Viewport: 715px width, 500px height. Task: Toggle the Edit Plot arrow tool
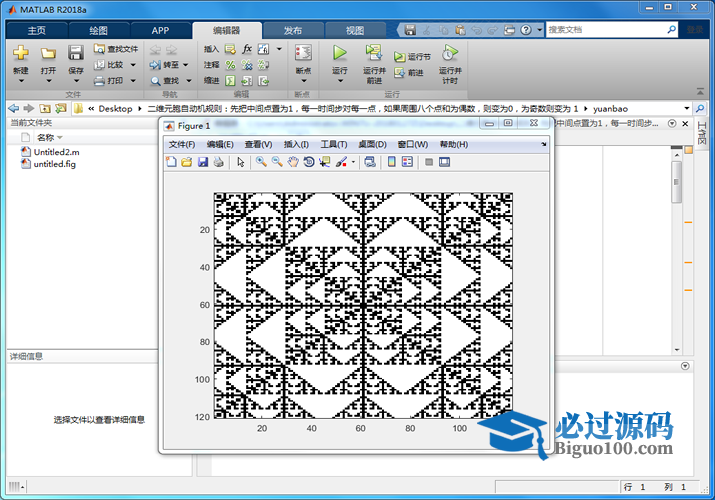[240, 162]
